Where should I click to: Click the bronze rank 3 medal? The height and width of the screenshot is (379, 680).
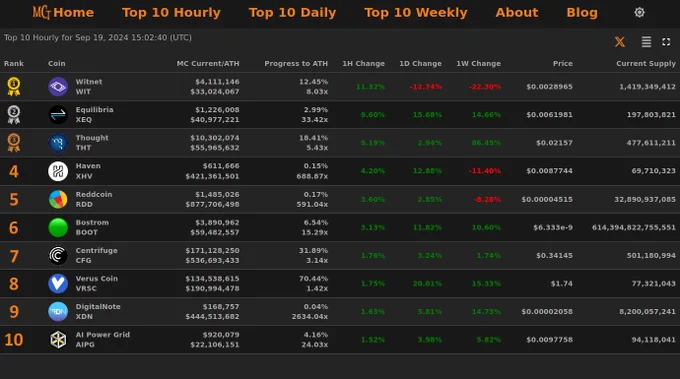14,143
